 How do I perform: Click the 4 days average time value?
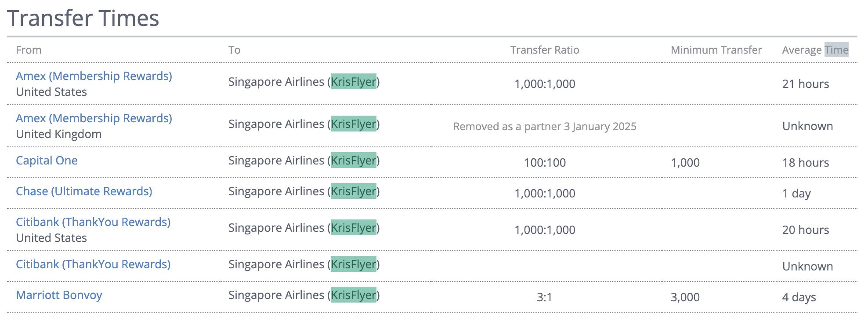click(799, 297)
